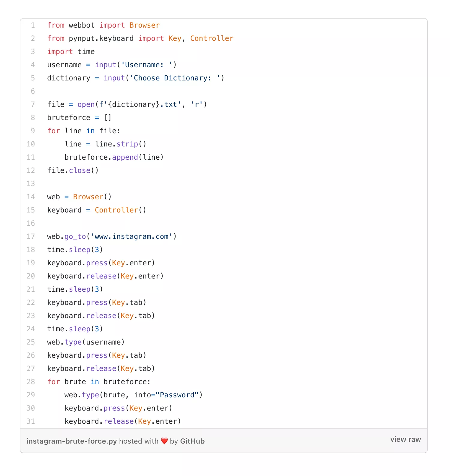The image size is (450, 476).
Task: Click the 'file.close()' line
Action: tap(73, 170)
